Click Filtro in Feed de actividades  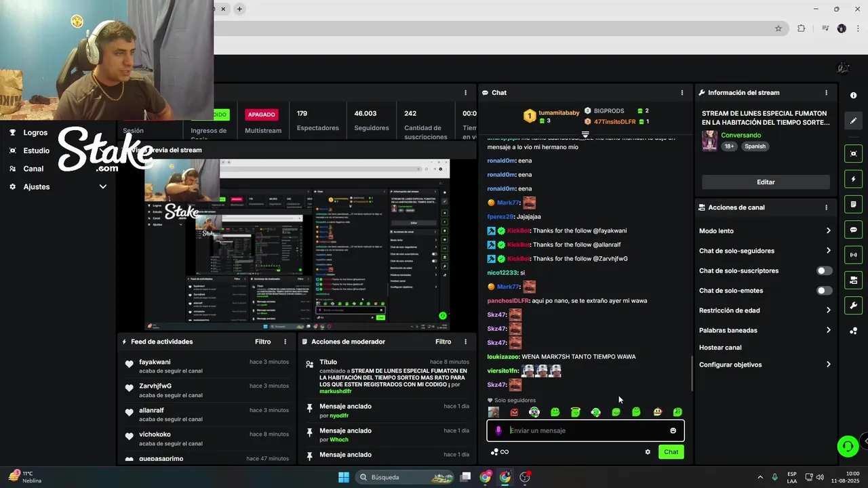pyautogui.click(x=263, y=342)
